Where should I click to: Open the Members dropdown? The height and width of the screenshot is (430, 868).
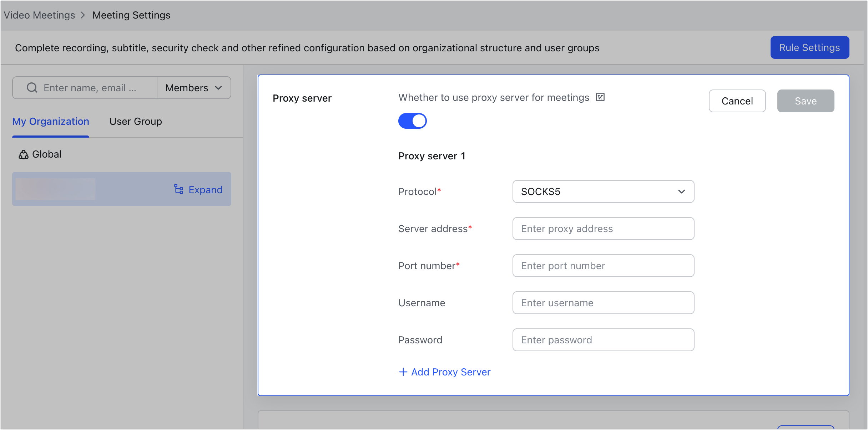pos(194,88)
